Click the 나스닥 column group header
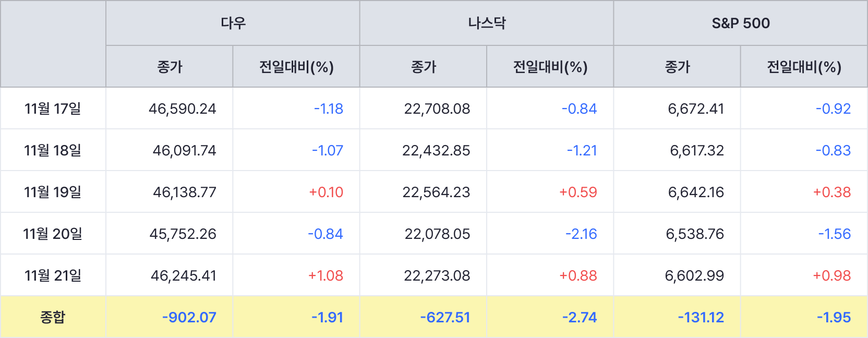 coord(487,23)
